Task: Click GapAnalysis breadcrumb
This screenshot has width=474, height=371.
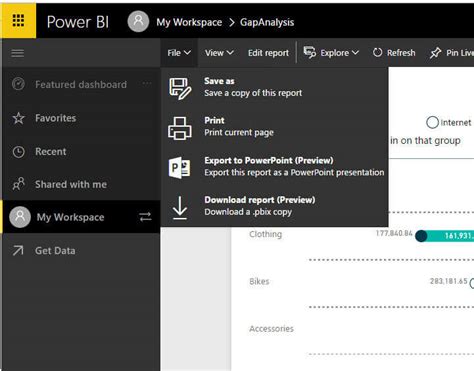Action: [x=267, y=22]
